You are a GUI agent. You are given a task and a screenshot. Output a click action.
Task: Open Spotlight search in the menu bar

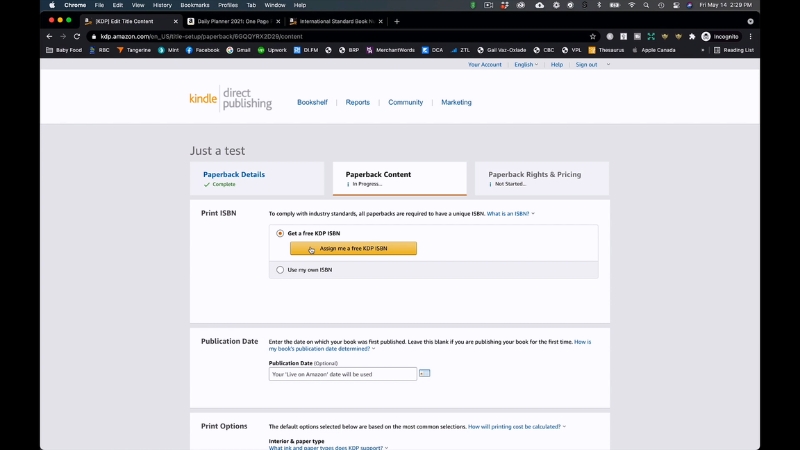(646, 5)
